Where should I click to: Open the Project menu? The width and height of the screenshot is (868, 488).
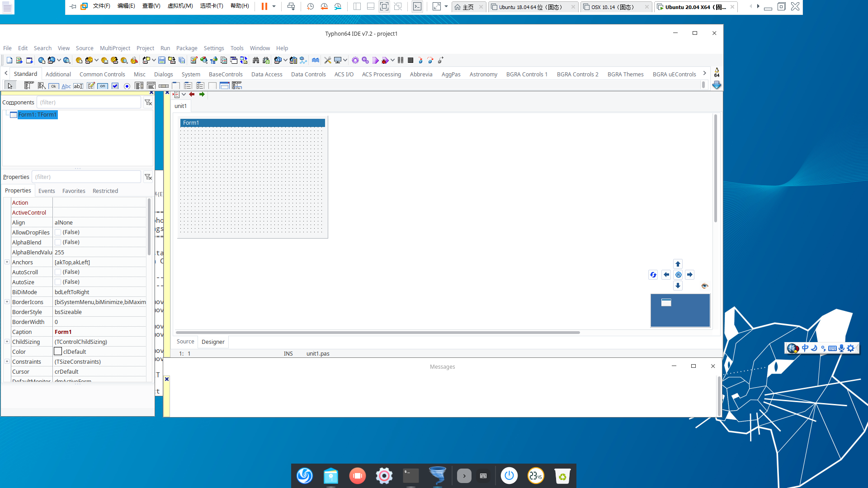pos(145,48)
